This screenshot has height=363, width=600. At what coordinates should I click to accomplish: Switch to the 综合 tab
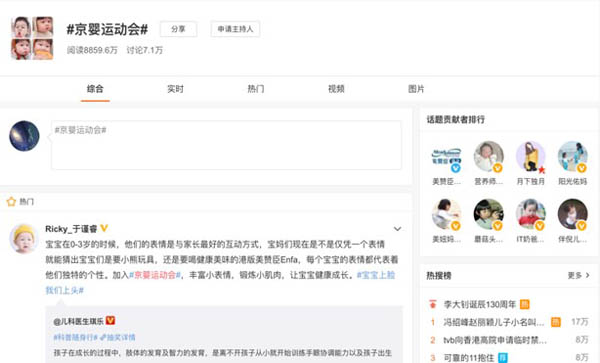pyautogui.click(x=95, y=89)
